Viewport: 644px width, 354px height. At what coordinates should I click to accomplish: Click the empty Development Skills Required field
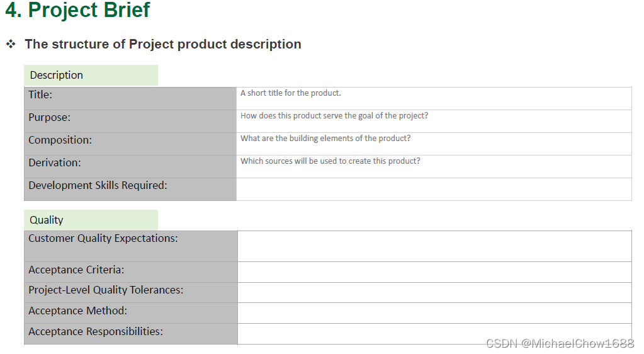(434, 189)
